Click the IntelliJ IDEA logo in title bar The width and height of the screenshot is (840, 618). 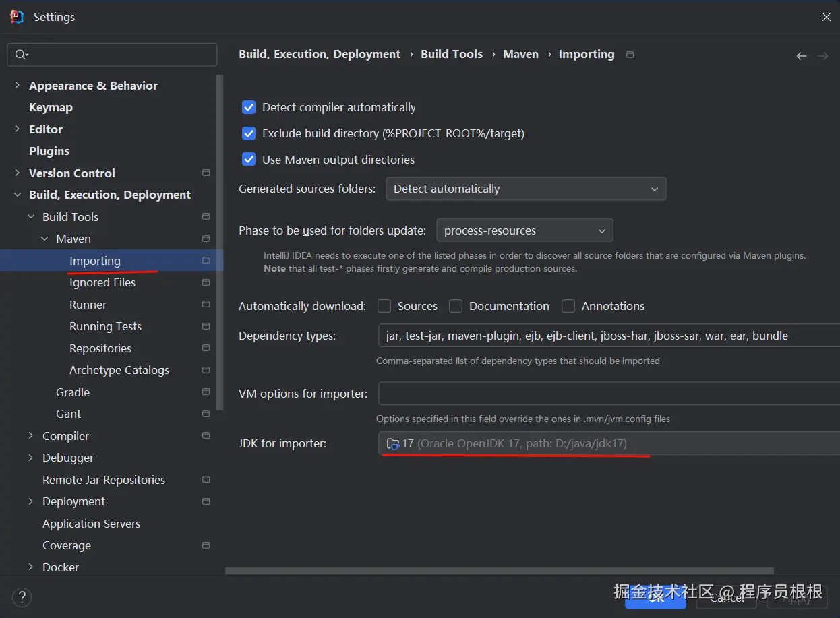click(18, 17)
